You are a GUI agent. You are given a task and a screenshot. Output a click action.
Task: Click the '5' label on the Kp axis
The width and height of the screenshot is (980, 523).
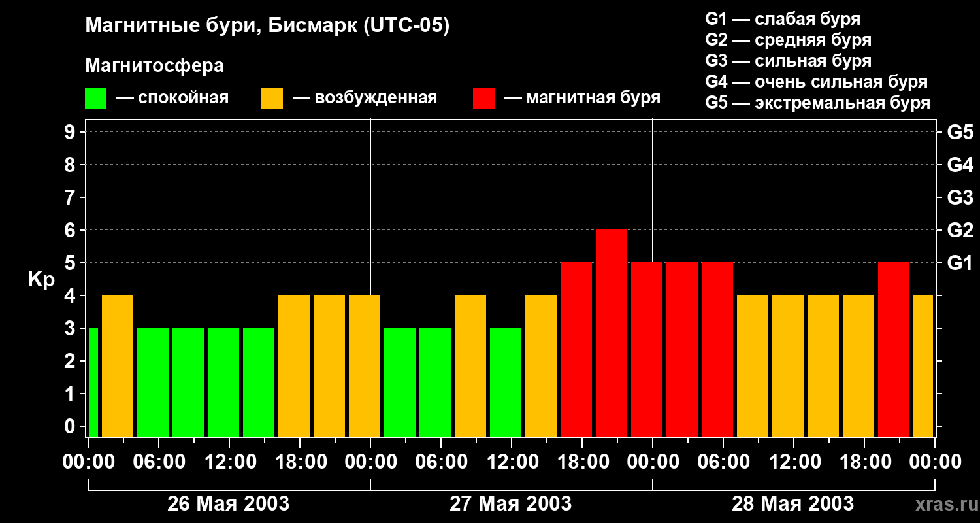[71, 263]
